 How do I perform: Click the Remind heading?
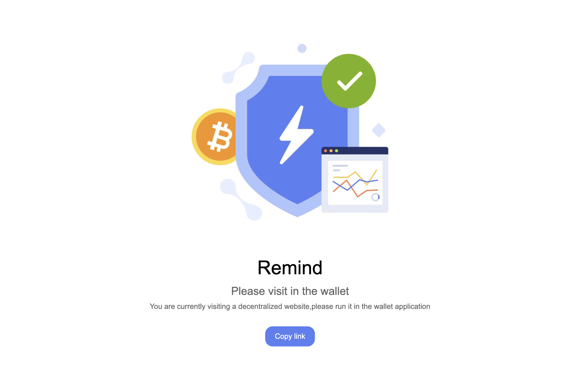click(x=290, y=268)
